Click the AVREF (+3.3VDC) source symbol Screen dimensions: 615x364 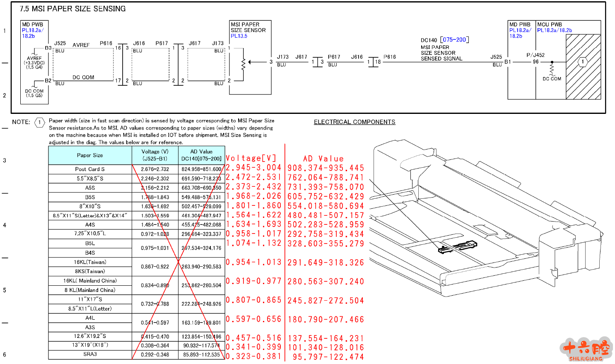coord(35,54)
